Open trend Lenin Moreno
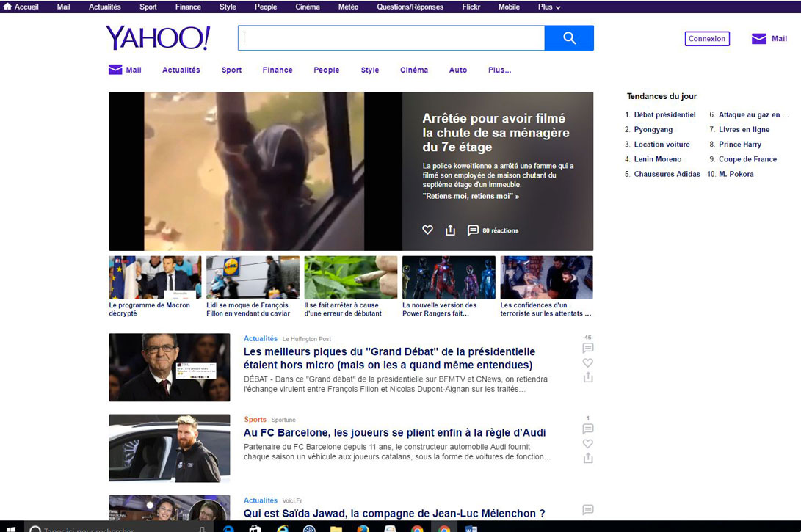The image size is (801, 532). 657,159
